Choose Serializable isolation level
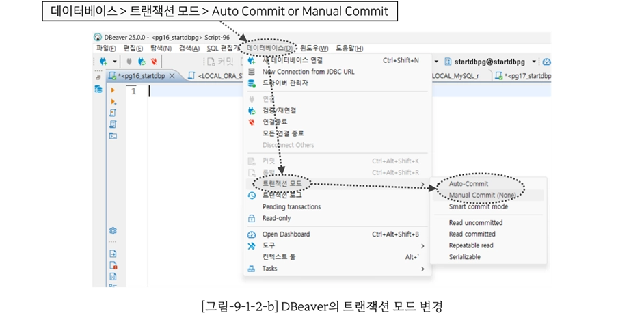This screenshot has width=644, height=322. [x=488, y=257]
